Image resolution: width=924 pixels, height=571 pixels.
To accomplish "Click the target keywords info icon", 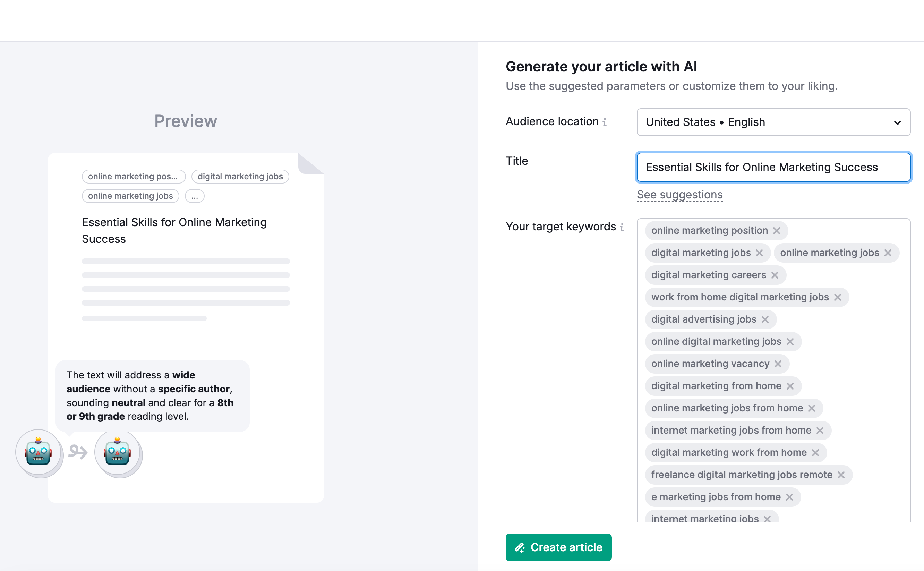I will click(622, 227).
